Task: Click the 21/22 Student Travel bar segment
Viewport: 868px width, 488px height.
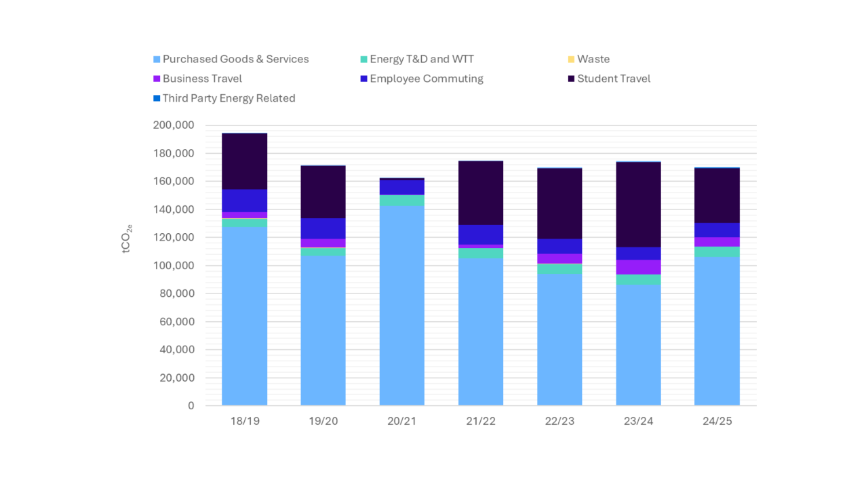Action: point(480,193)
